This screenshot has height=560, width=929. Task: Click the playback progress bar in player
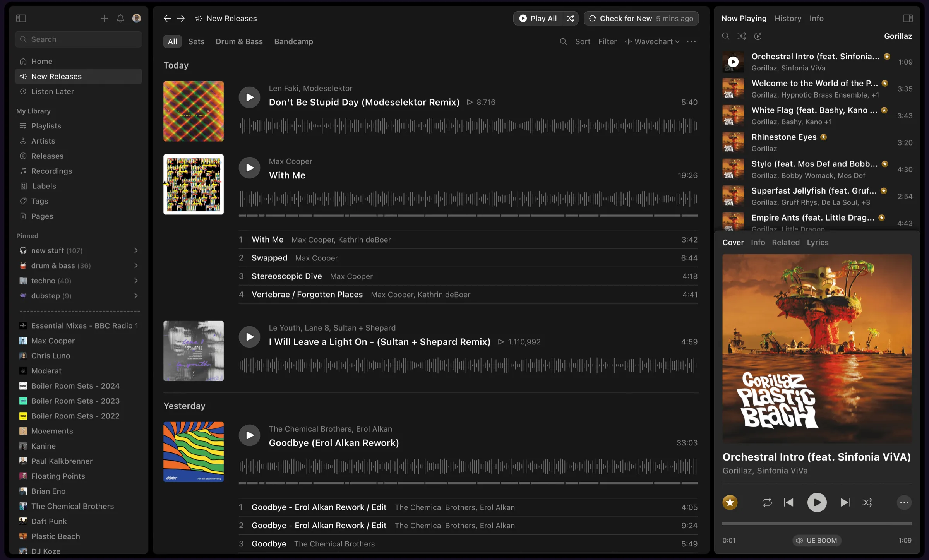click(x=817, y=523)
